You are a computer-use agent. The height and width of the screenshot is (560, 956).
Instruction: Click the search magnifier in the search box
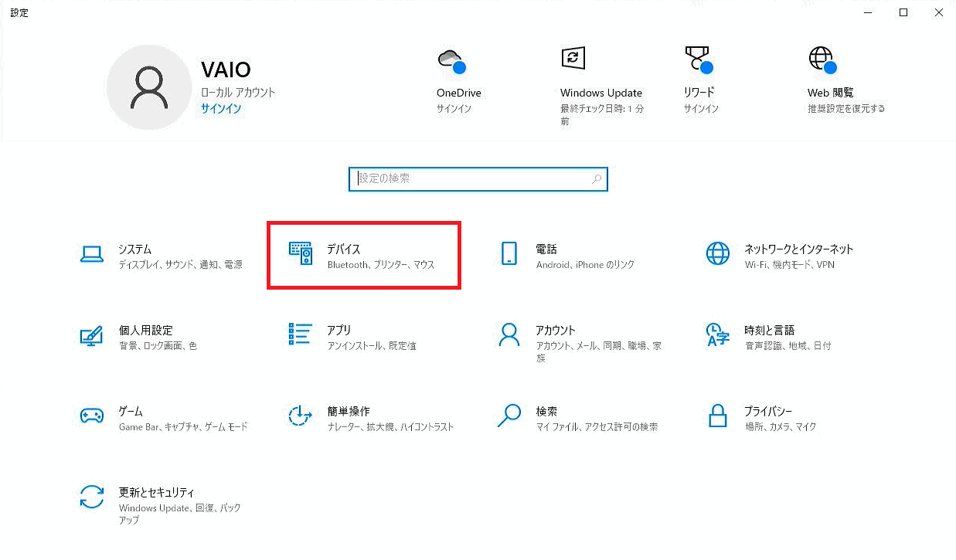point(597,179)
